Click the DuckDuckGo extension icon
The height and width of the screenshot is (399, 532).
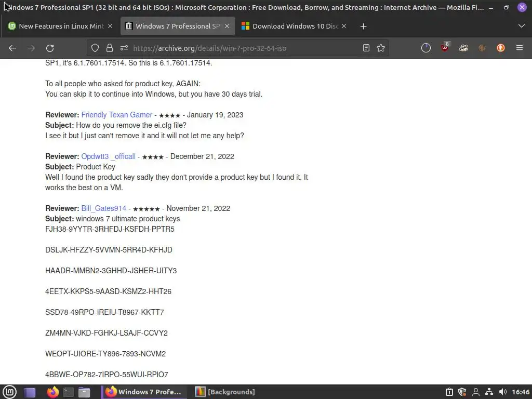pos(500,48)
